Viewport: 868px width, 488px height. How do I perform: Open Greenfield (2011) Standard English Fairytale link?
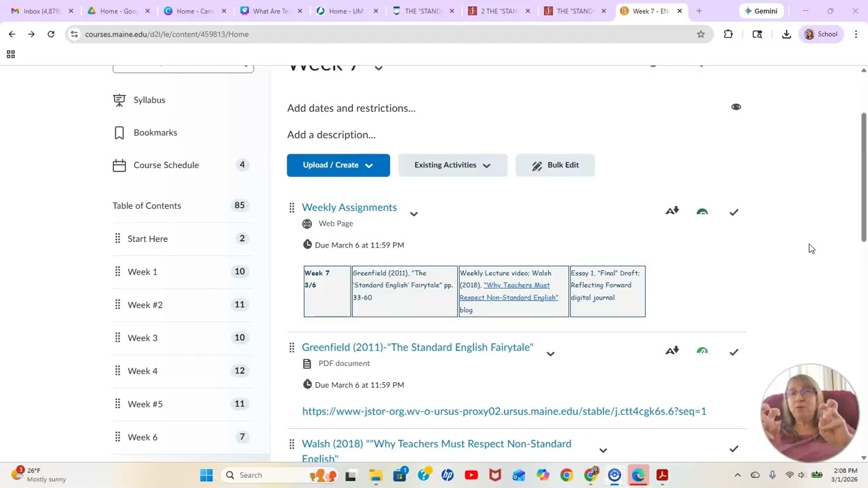pos(418,347)
